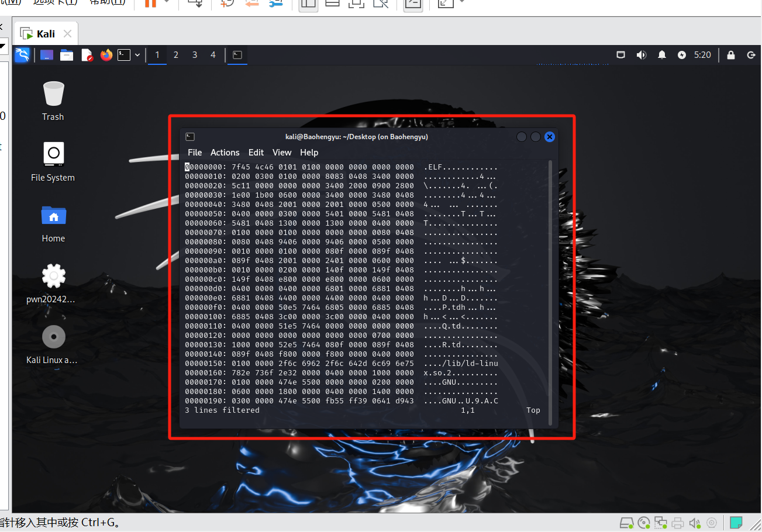Expand the terminal launcher dropdown arrow
Screen dimensions: 762x532
tap(137, 55)
